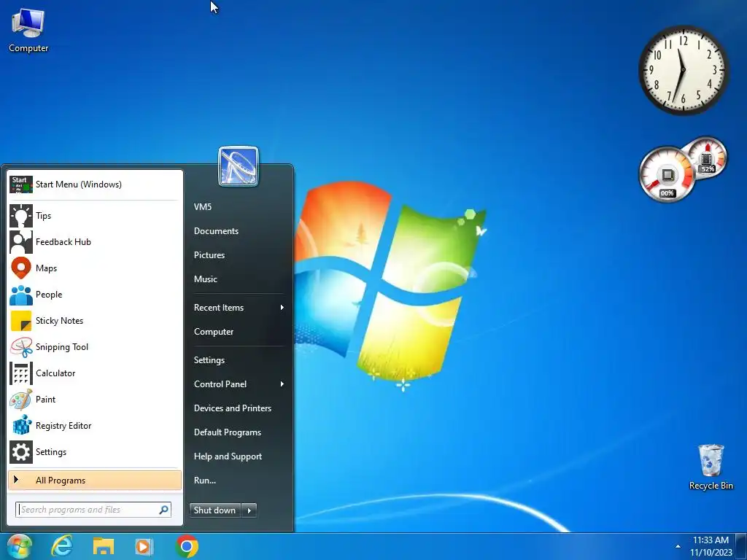This screenshot has width=747, height=560.
Task: Select Recycle Bin desktop icon
Action: pos(711,467)
